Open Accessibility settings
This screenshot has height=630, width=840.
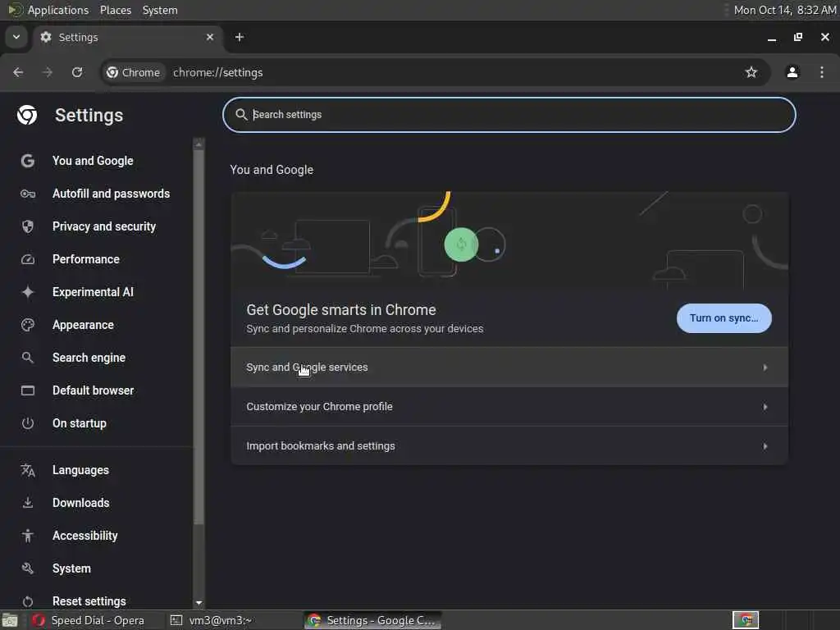click(x=84, y=536)
